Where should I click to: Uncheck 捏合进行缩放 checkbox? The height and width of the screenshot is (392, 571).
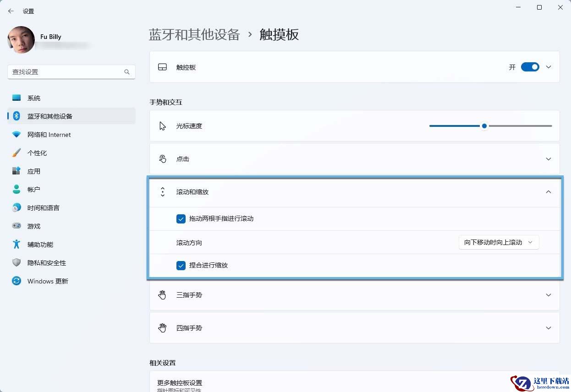point(181,265)
